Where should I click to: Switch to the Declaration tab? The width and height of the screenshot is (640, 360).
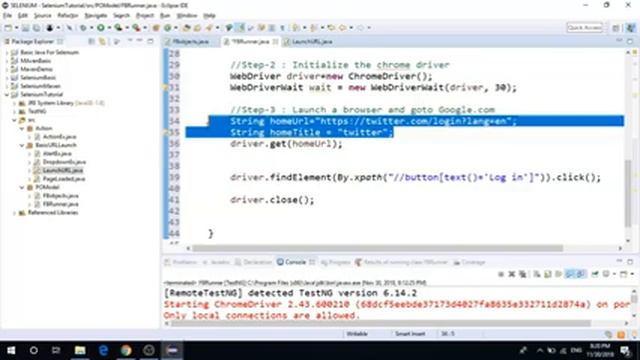click(x=253, y=262)
